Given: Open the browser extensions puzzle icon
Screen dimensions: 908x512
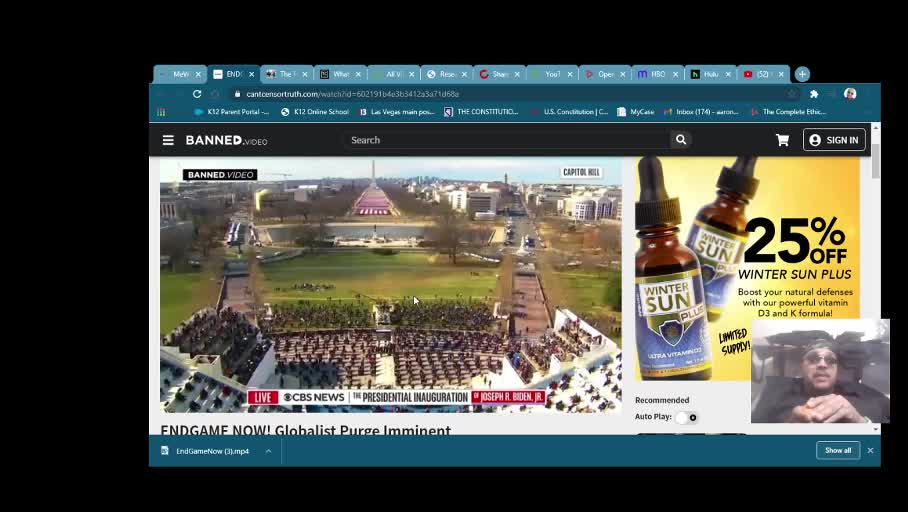Looking at the screenshot, I should 814,94.
